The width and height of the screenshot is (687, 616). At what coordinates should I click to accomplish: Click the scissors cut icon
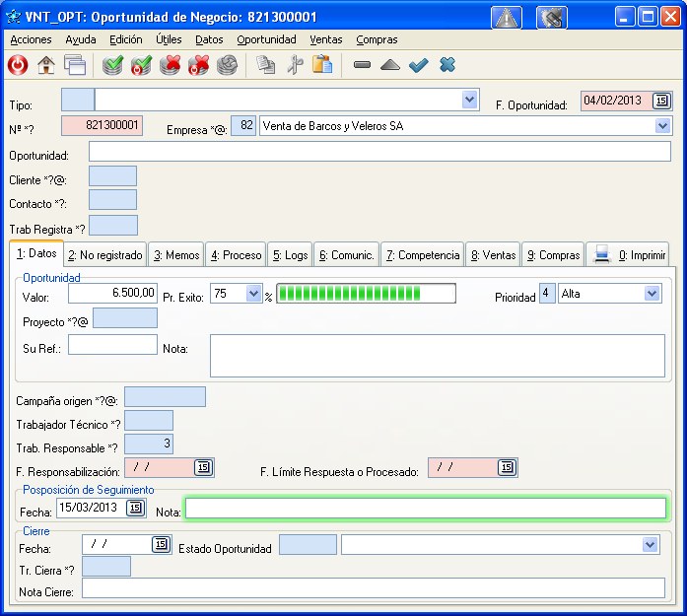[295, 65]
